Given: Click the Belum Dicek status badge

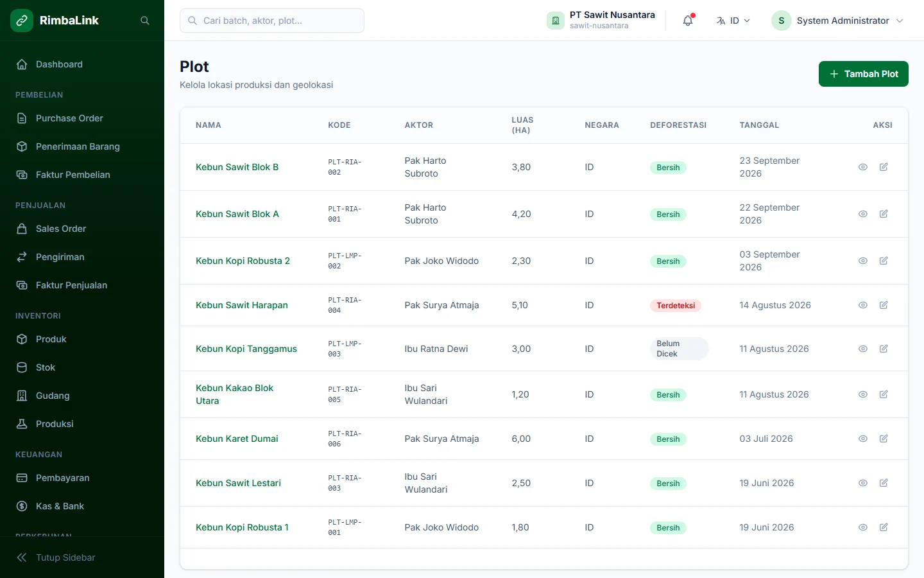Looking at the screenshot, I should 679,349.
